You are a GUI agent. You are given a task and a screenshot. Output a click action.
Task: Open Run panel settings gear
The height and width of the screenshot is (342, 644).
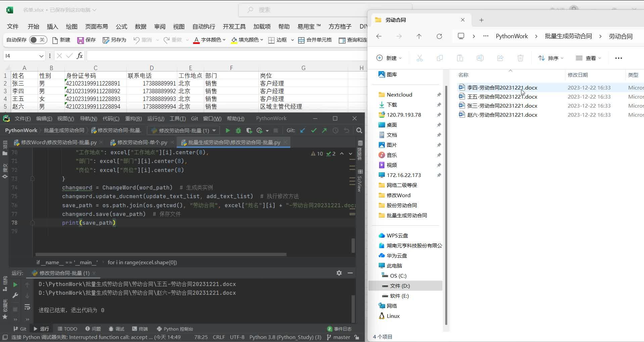click(339, 273)
